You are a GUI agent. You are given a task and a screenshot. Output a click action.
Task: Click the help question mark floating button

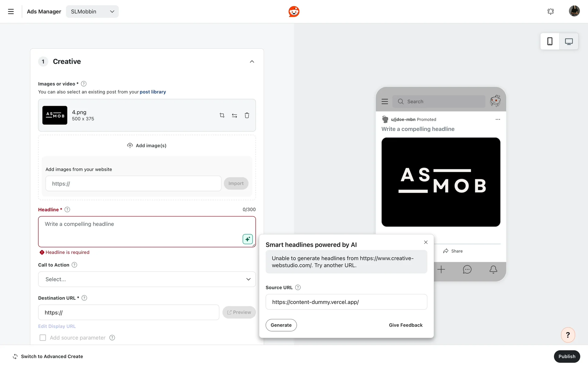point(568,335)
